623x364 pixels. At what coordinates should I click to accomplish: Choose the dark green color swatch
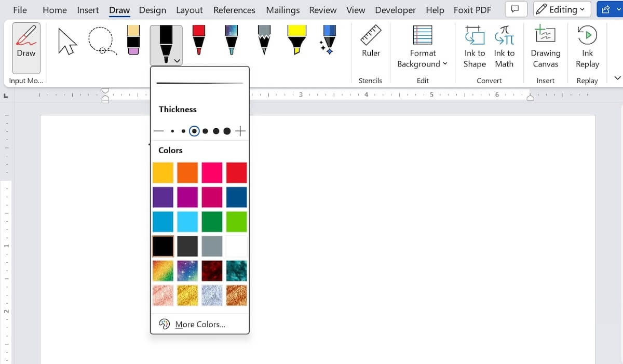click(x=212, y=222)
